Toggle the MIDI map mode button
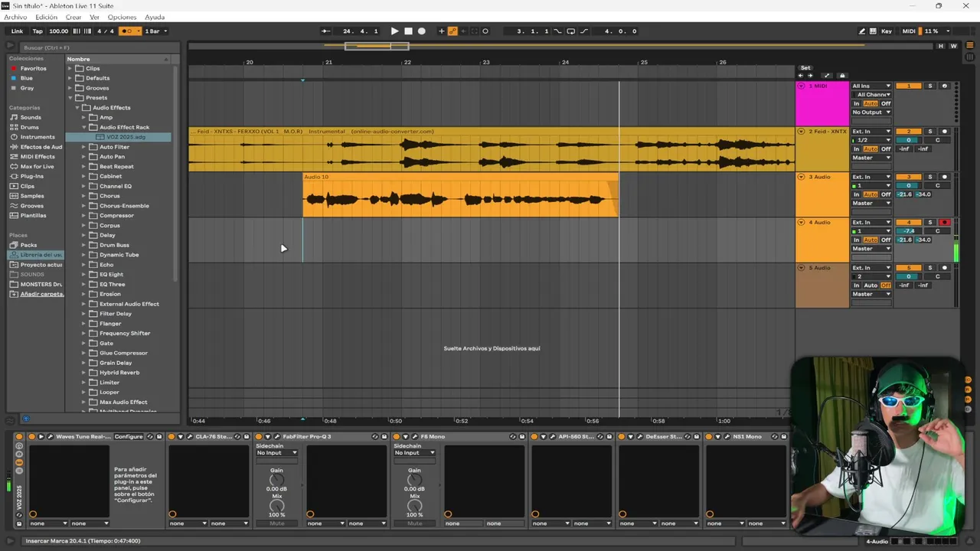This screenshot has width=980, height=551. point(909,31)
